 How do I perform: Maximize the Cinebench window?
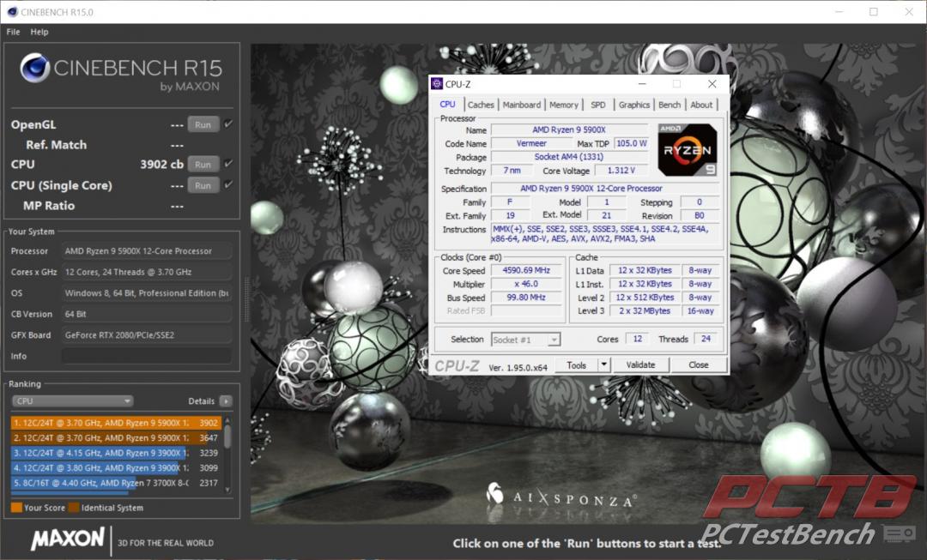(873, 12)
